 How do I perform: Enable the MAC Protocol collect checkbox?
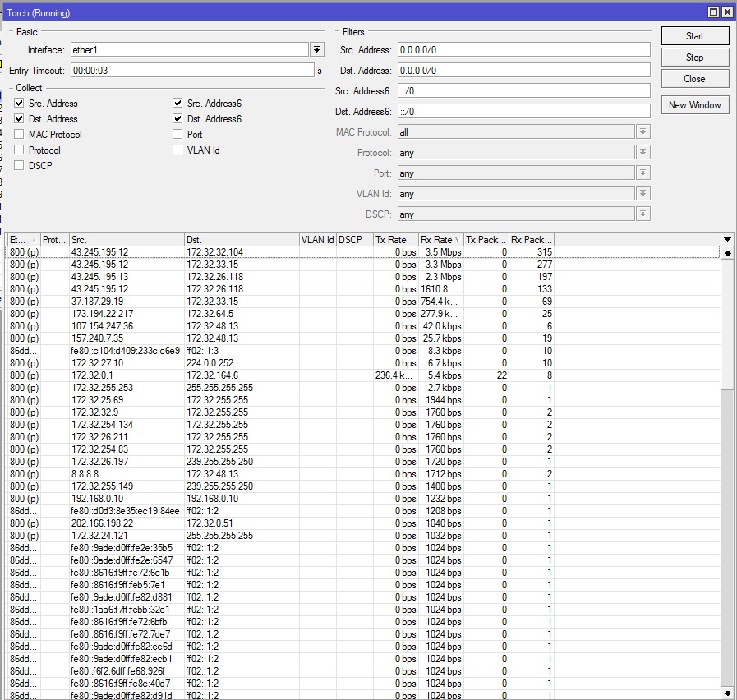[19, 135]
